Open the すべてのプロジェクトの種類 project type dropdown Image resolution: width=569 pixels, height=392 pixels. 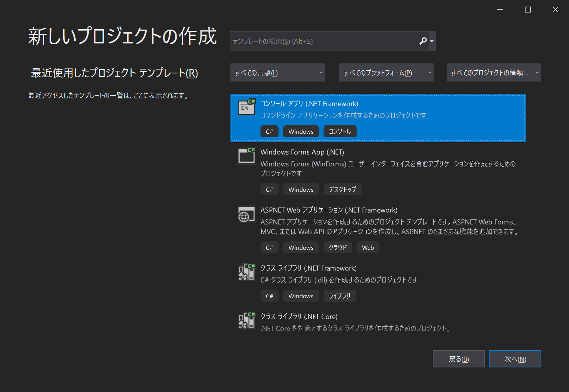coord(494,73)
